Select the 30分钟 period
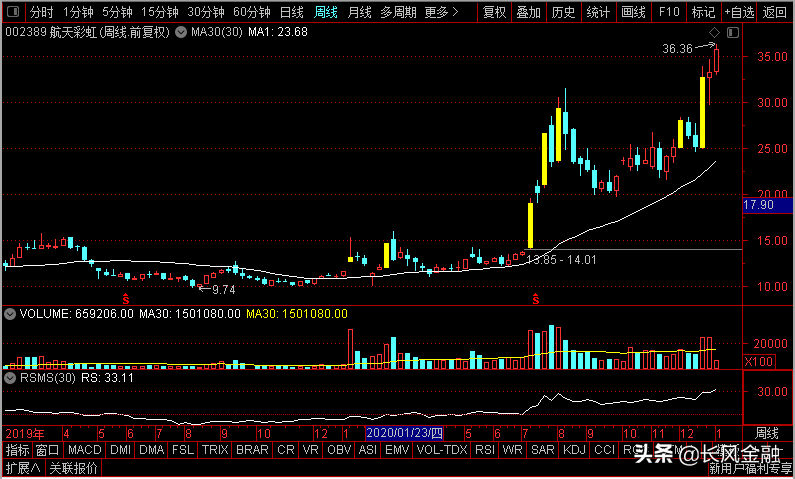Image resolution: width=795 pixels, height=479 pixels. coord(206,12)
